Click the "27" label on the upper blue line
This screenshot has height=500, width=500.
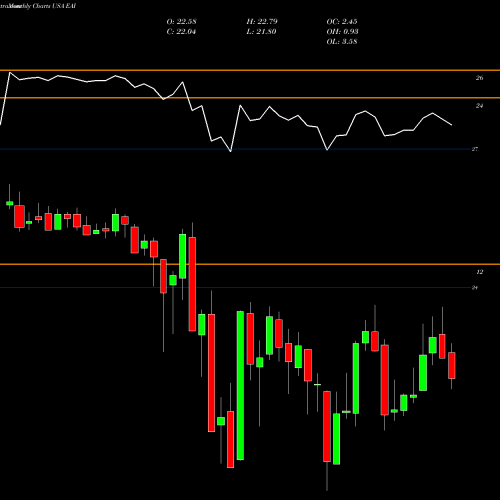pos(475,149)
